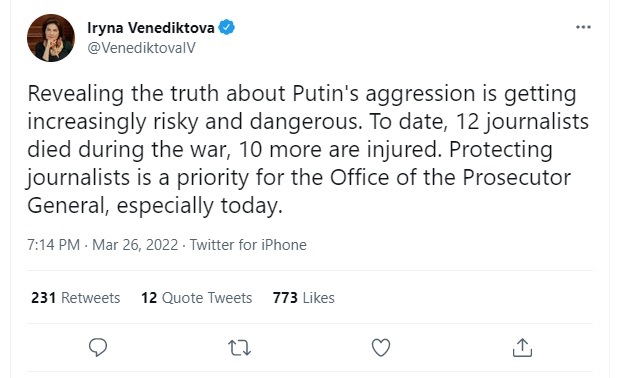View the 231 Retweets list

pyautogui.click(x=76, y=298)
